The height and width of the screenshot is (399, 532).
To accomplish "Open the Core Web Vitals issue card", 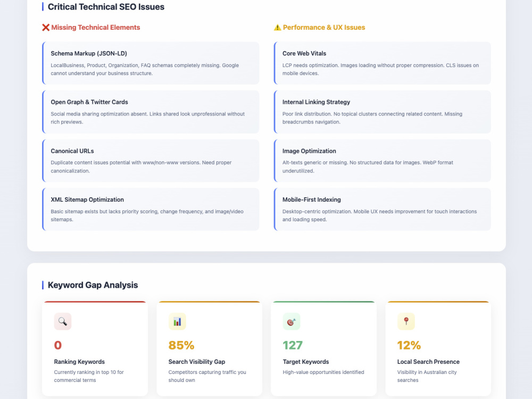I will point(383,63).
